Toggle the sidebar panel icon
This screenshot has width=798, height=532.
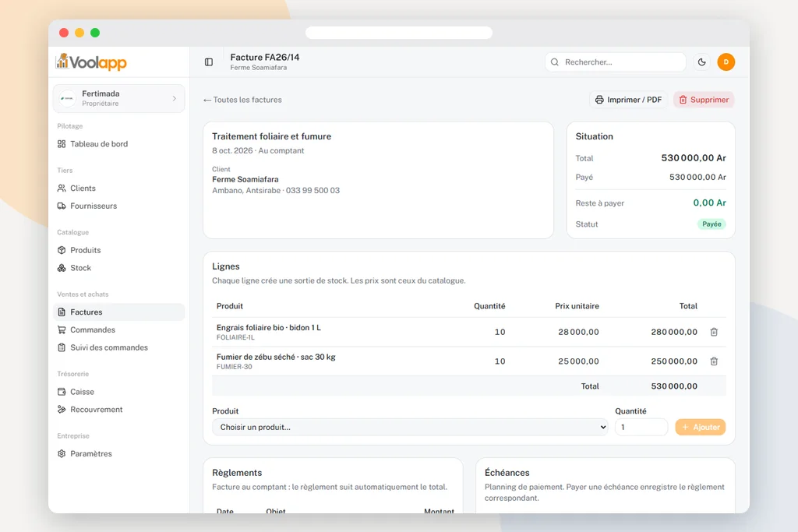point(209,62)
